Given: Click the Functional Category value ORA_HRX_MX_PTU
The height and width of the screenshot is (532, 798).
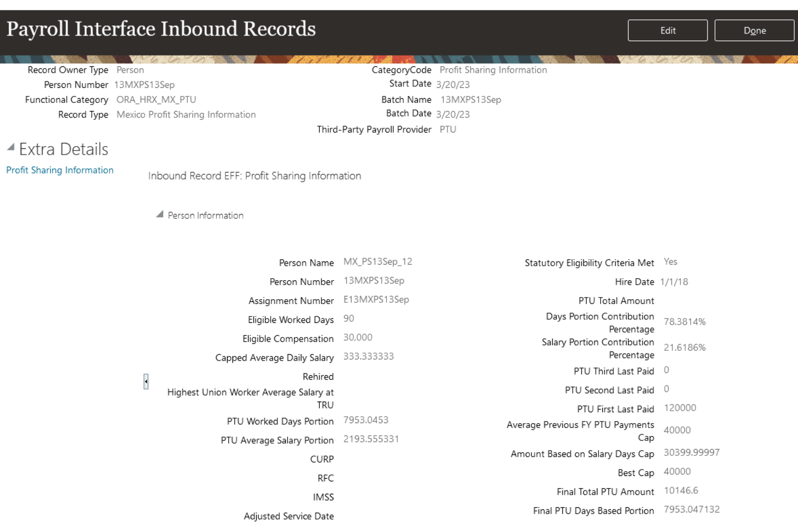Looking at the screenshot, I should (156, 100).
